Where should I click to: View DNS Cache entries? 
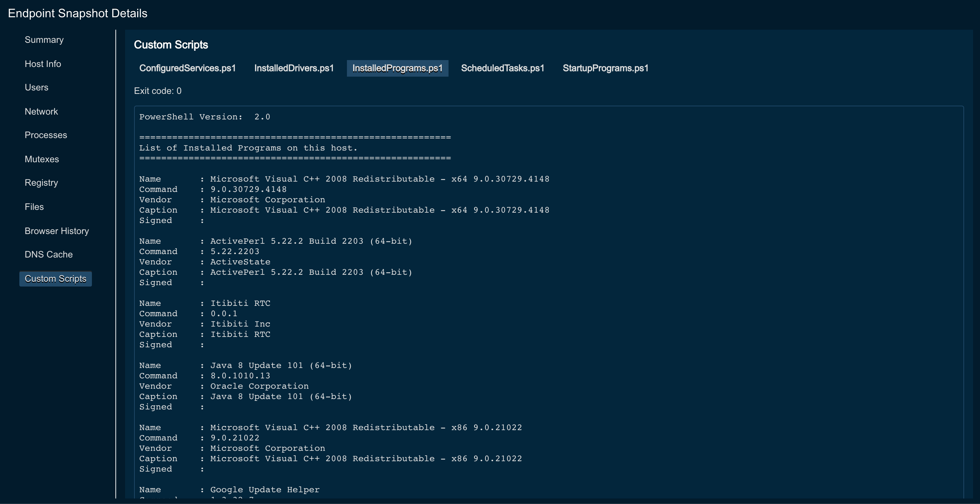click(x=49, y=255)
